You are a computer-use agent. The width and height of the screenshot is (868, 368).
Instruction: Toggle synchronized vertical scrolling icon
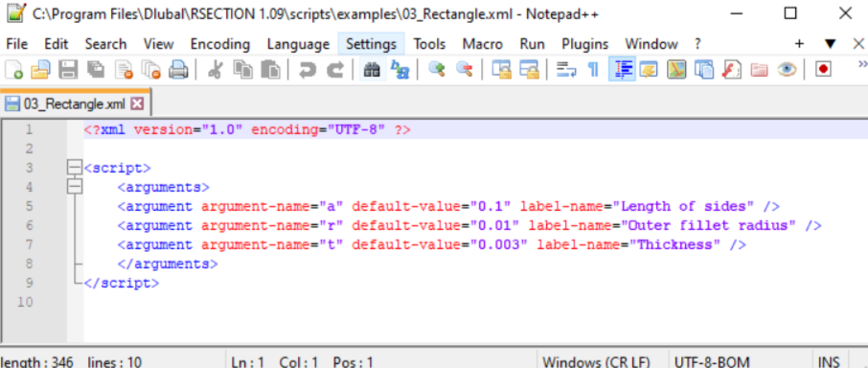(x=501, y=70)
